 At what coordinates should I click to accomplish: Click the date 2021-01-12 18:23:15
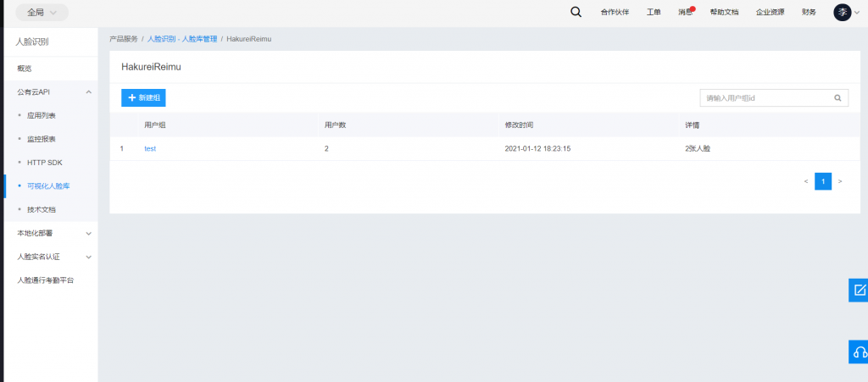(x=537, y=149)
